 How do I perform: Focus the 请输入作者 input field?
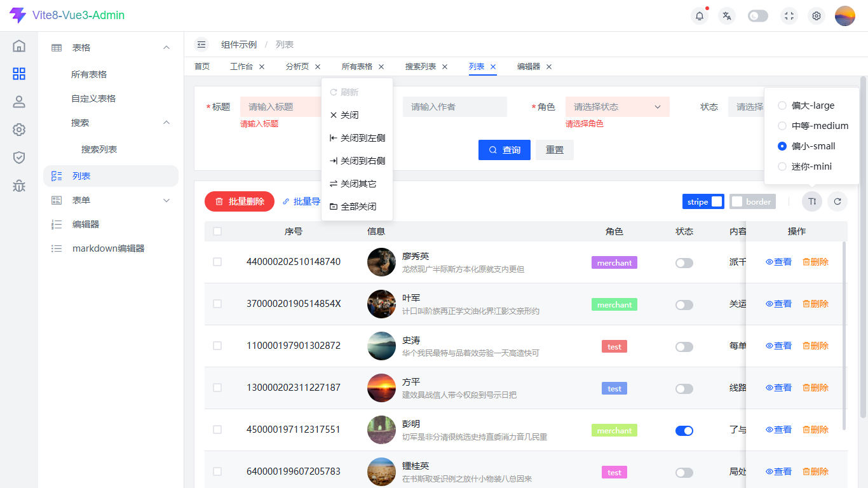coord(455,107)
